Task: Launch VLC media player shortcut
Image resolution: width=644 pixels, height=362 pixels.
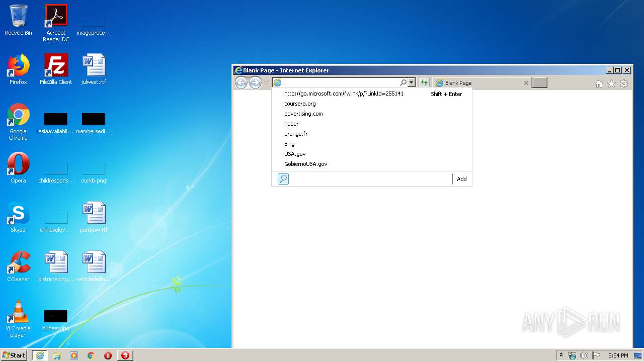Action: pyautogui.click(x=18, y=319)
